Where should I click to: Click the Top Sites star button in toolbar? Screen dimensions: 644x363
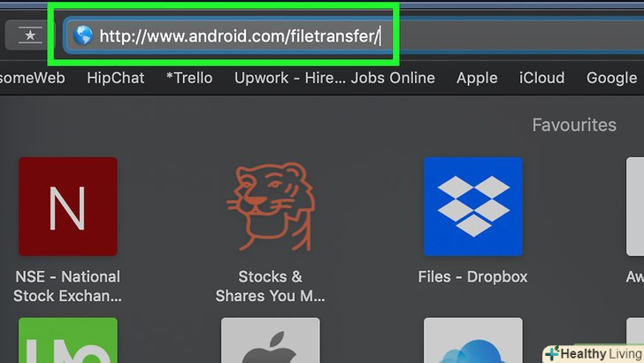(x=29, y=35)
